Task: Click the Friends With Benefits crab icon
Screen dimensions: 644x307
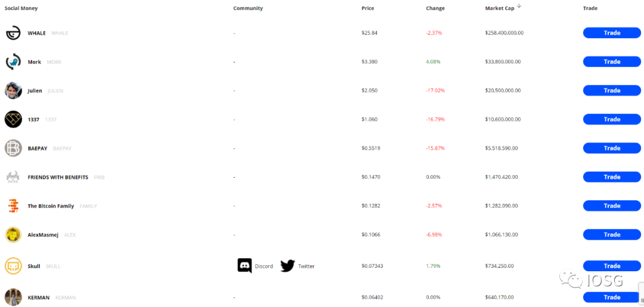Action: point(13,177)
